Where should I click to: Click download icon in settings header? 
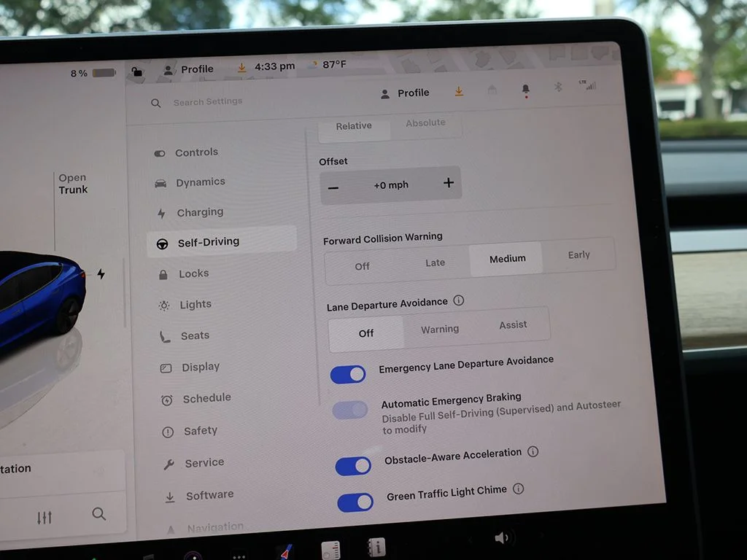(x=459, y=91)
